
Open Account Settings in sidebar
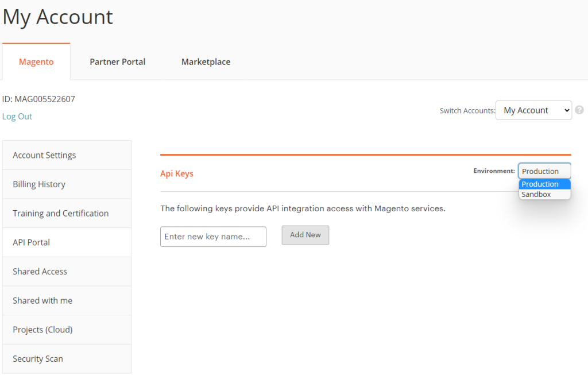[x=67, y=155]
